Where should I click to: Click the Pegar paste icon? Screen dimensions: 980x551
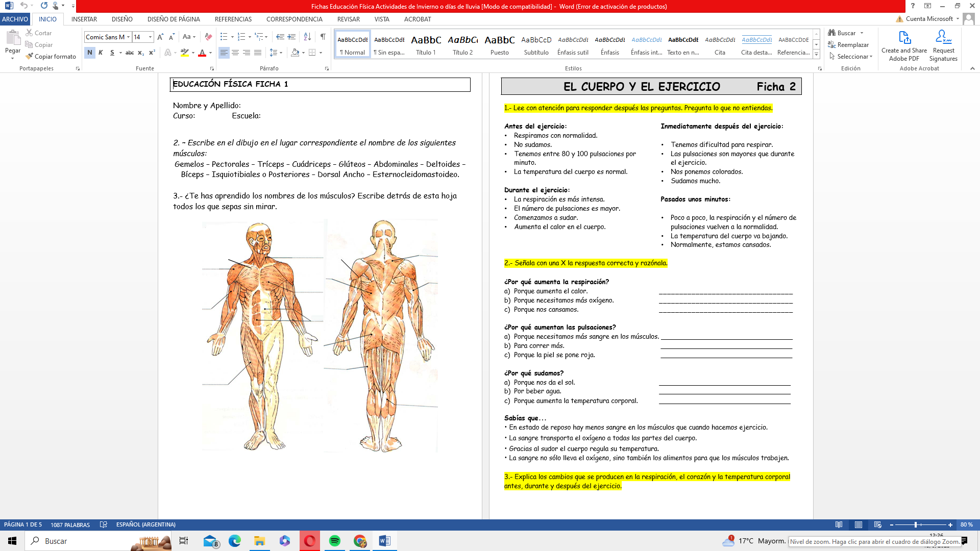12,38
